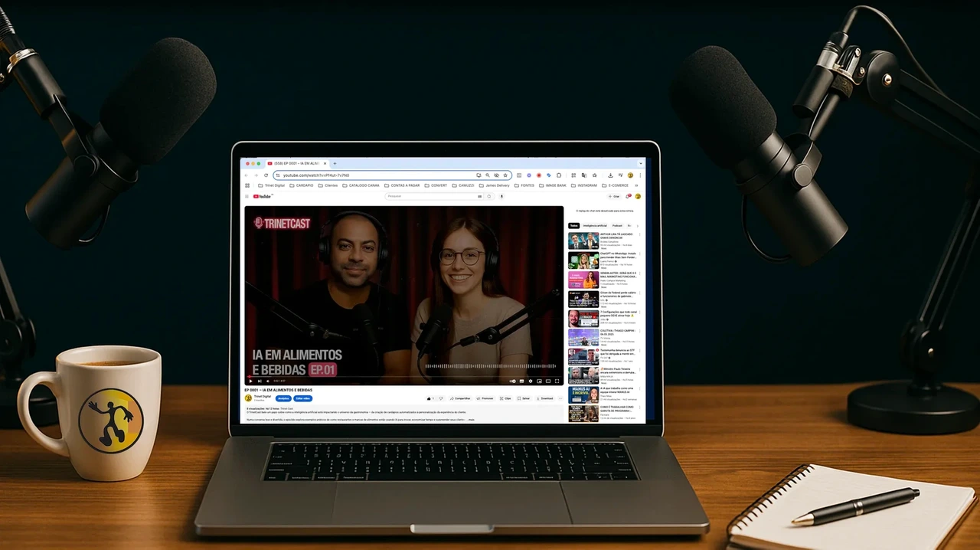Viewport: 980px width, 550px height.
Task: Open the Trinet Digital bookmark folder
Action: pyautogui.click(x=271, y=185)
